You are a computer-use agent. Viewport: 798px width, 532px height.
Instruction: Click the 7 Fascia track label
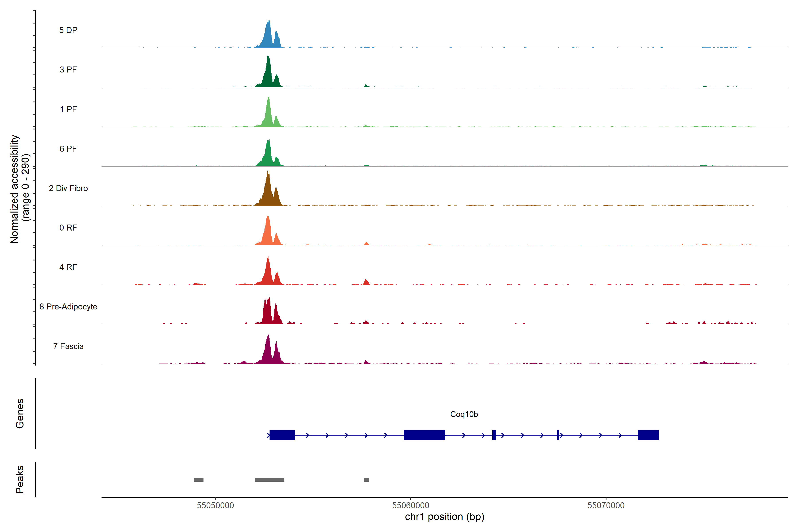click(68, 346)
